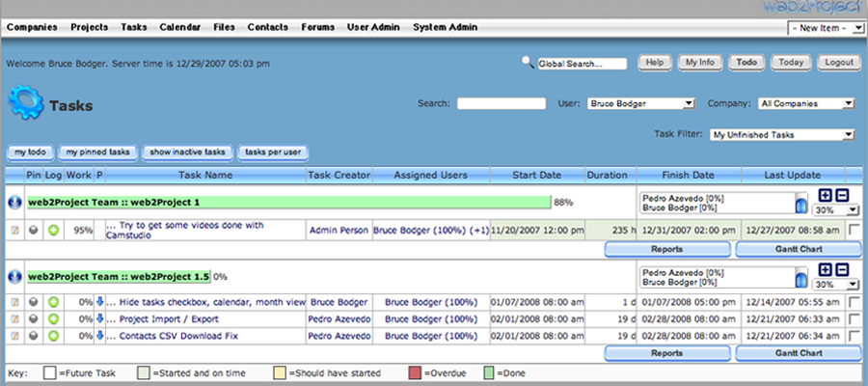
Task: Click low priority arrow on Hide tasks checkbox row
Action: coord(99,302)
